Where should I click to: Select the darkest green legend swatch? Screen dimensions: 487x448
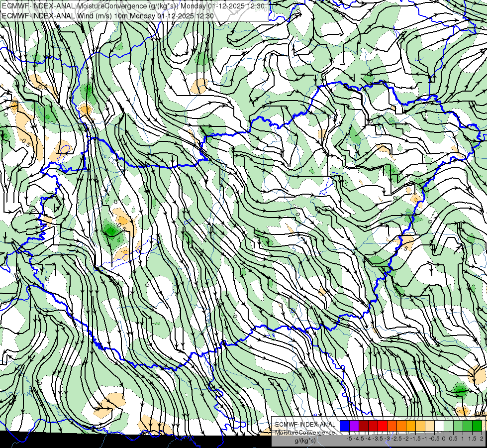point(477,426)
